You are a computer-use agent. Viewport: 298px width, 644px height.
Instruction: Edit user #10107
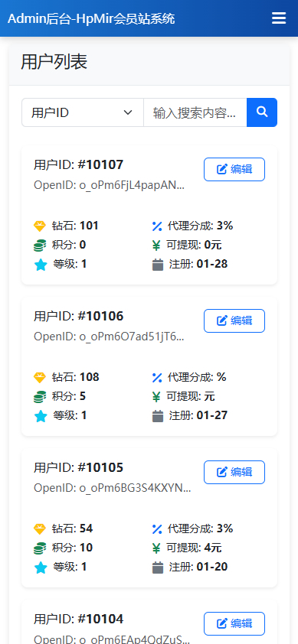(x=234, y=169)
